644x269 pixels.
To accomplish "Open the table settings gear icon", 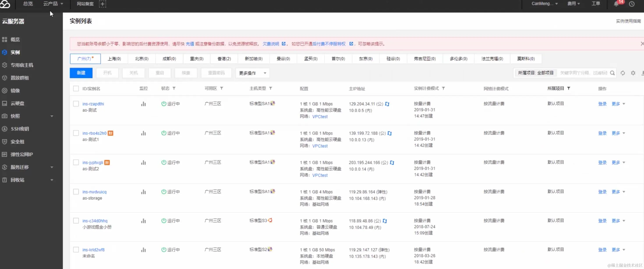I will pos(633,73).
